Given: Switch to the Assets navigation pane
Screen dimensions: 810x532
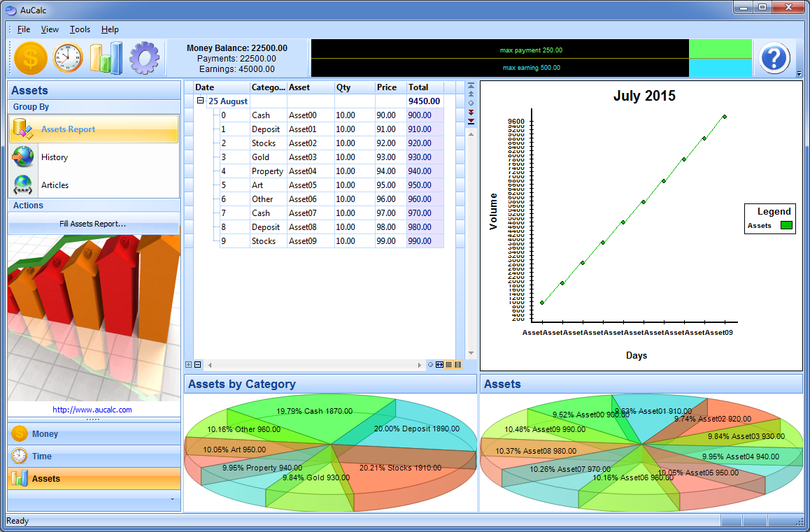Looking at the screenshot, I should (x=94, y=478).
